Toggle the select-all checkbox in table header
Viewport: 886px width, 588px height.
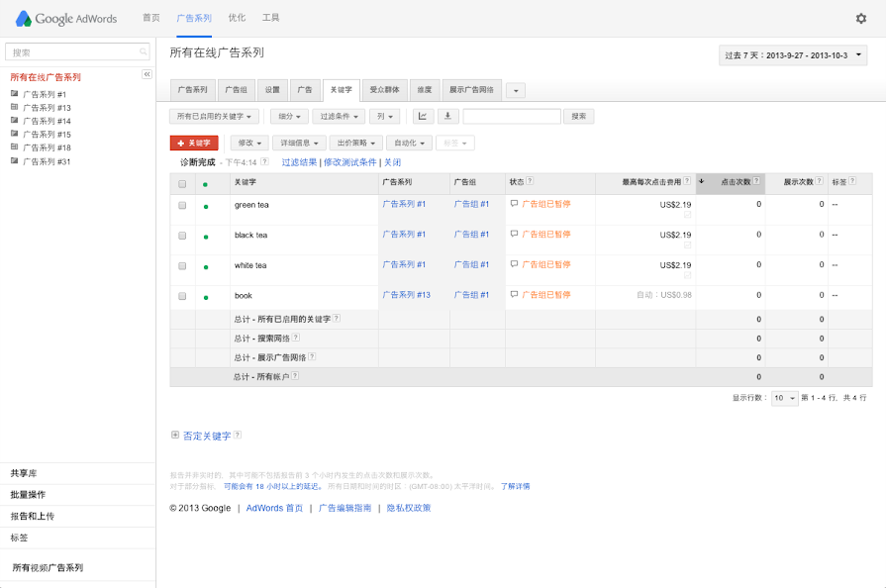click(x=182, y=183)
